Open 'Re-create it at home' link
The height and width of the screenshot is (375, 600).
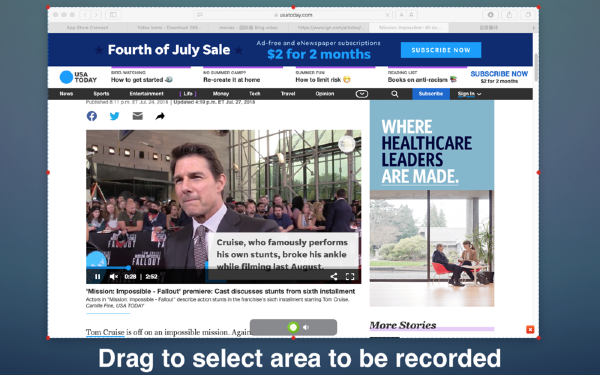point(232,80)
